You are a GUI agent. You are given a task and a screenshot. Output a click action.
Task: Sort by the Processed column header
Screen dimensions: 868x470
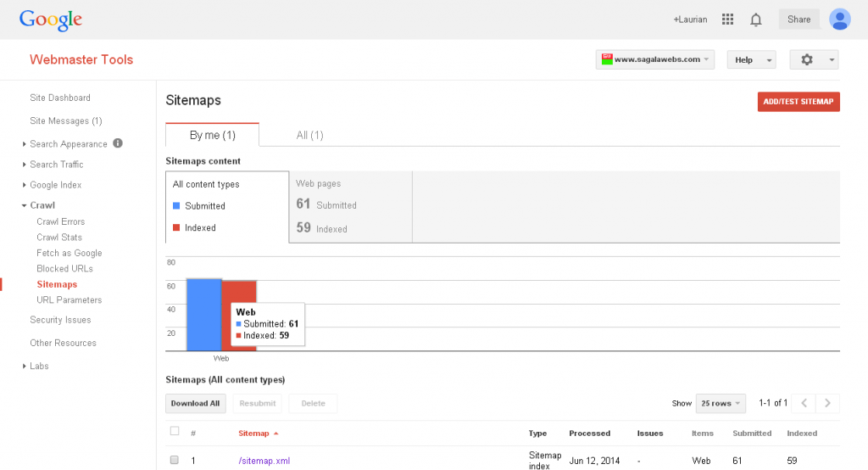point(590,434)
